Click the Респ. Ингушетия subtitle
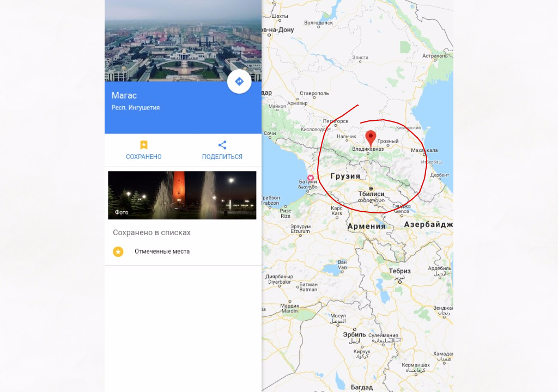 click(x=136, y=107)
